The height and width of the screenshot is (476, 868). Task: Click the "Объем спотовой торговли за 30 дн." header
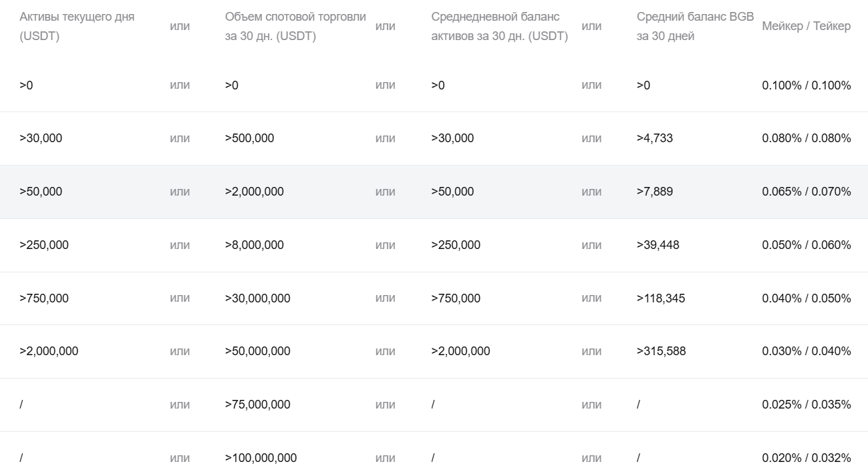coord(295,26)
